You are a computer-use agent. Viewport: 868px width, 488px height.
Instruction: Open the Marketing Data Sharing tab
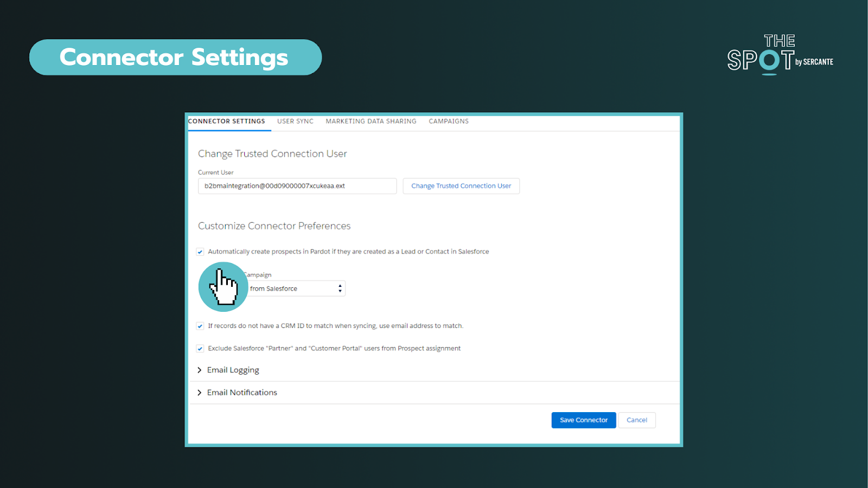[371, 121]
